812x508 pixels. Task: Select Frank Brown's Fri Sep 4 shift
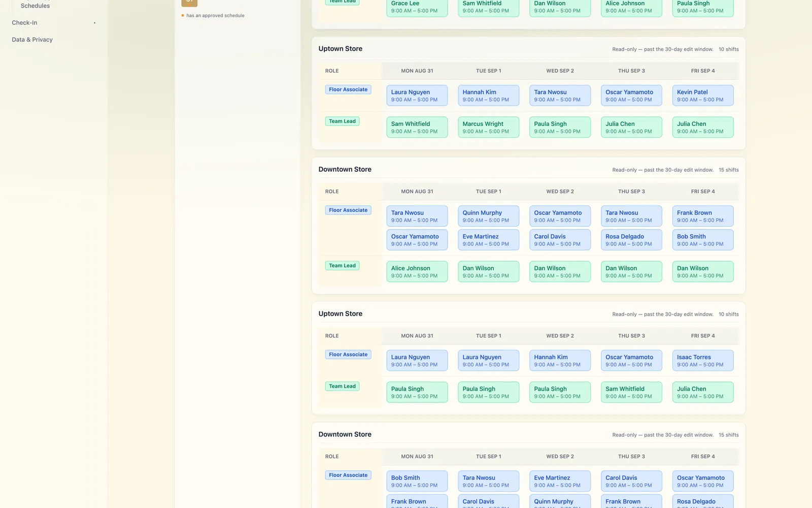tap(703, 216)
